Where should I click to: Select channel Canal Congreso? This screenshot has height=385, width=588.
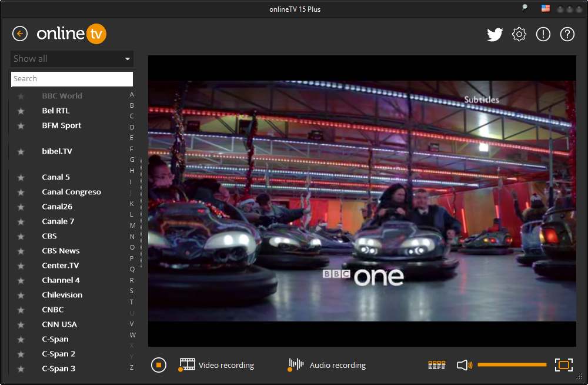tap(71, 192)
